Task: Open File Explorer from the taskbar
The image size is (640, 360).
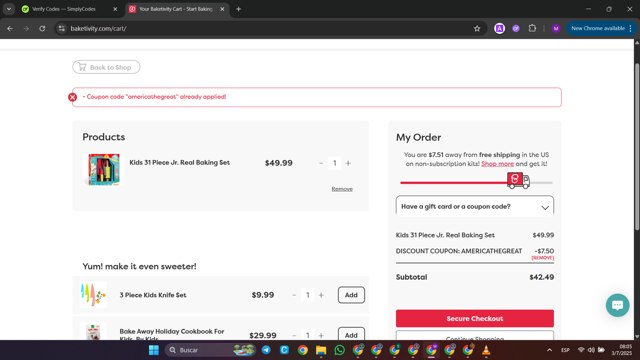Action: [321, 350]
